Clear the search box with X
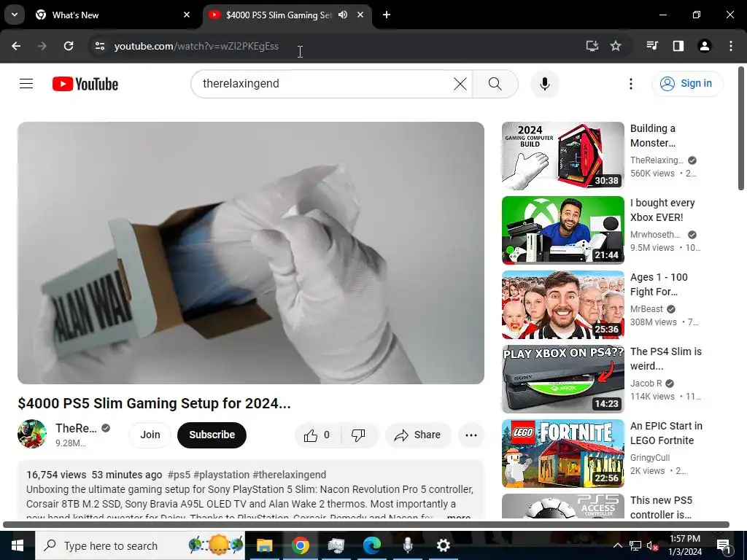This screenshot has height=560, width=747. click(x=460, y=84)
